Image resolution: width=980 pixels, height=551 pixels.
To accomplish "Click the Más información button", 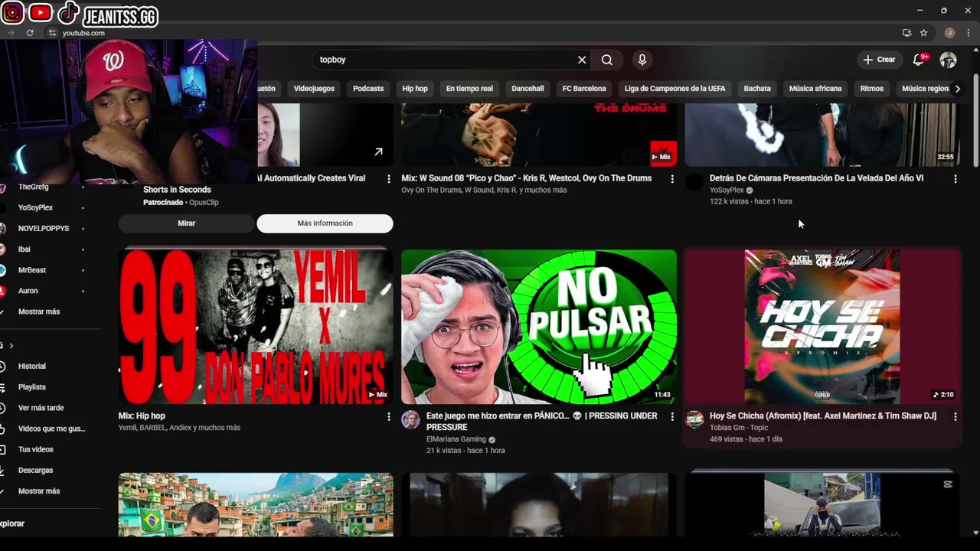I will pos(325,223).
